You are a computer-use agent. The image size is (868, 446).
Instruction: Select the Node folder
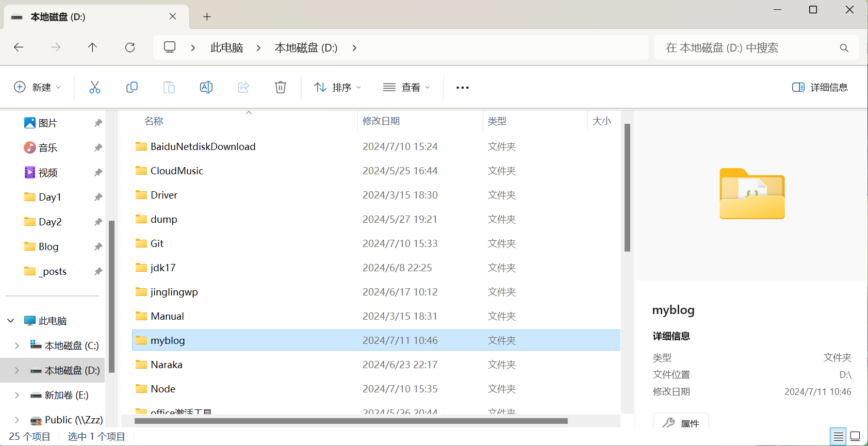pos(376,389)
